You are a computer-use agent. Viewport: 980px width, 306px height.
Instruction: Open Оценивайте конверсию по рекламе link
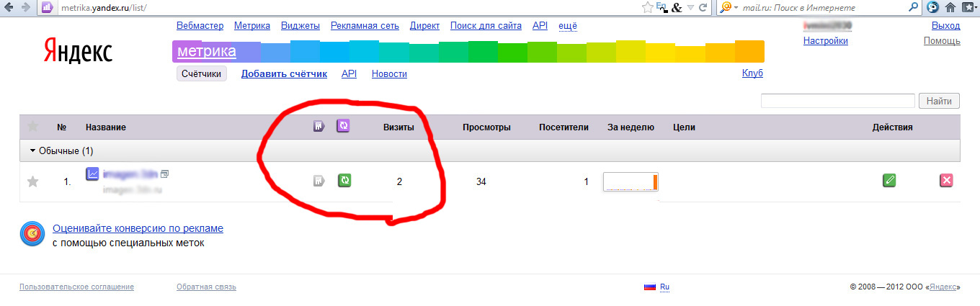tap(138, 228)
